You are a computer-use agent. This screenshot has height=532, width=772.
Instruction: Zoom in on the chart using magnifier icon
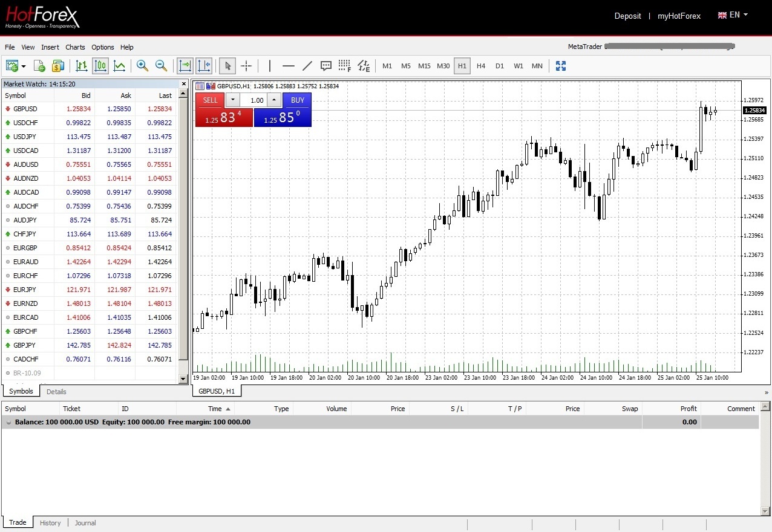[142, 66]
